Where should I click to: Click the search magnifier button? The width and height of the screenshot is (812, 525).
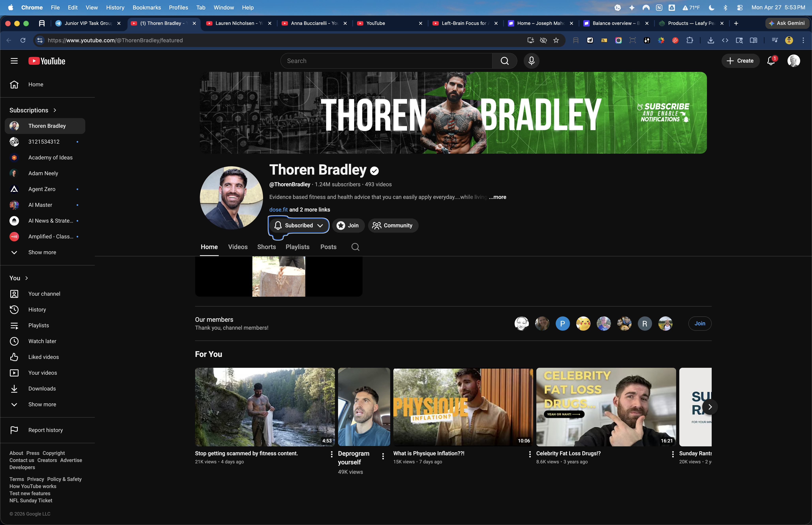505,61
